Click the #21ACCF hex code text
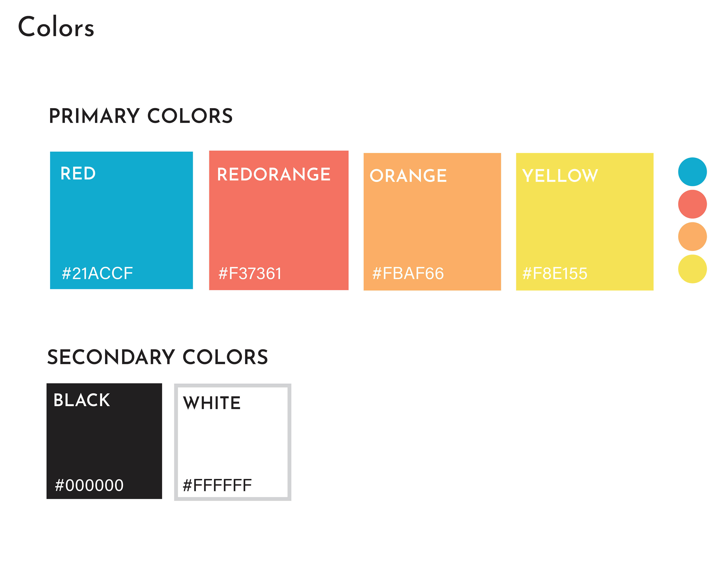728x562 pixels. pos(97,273)
